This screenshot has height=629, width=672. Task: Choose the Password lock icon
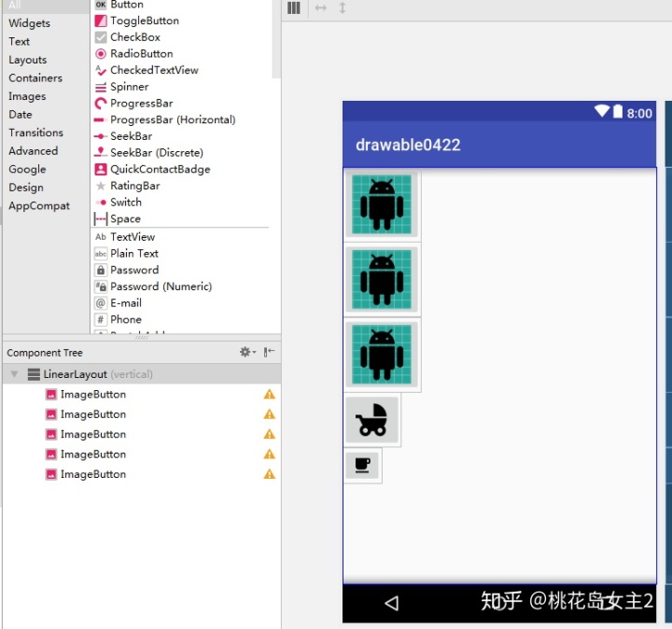point(100,270)
